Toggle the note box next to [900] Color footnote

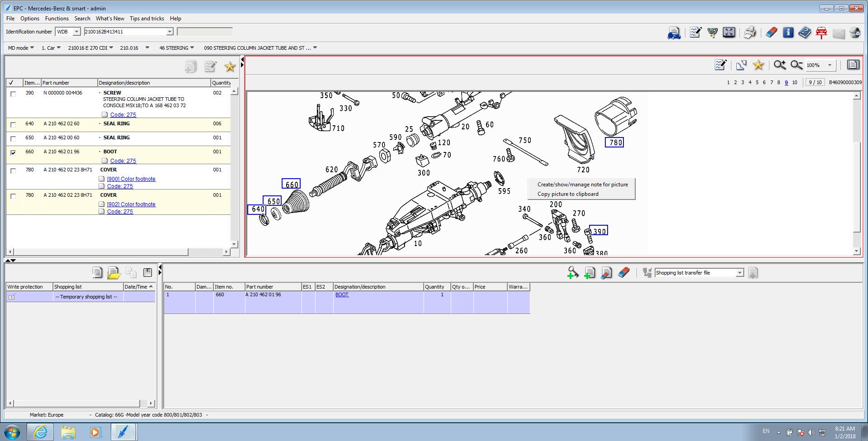point(102,179)
